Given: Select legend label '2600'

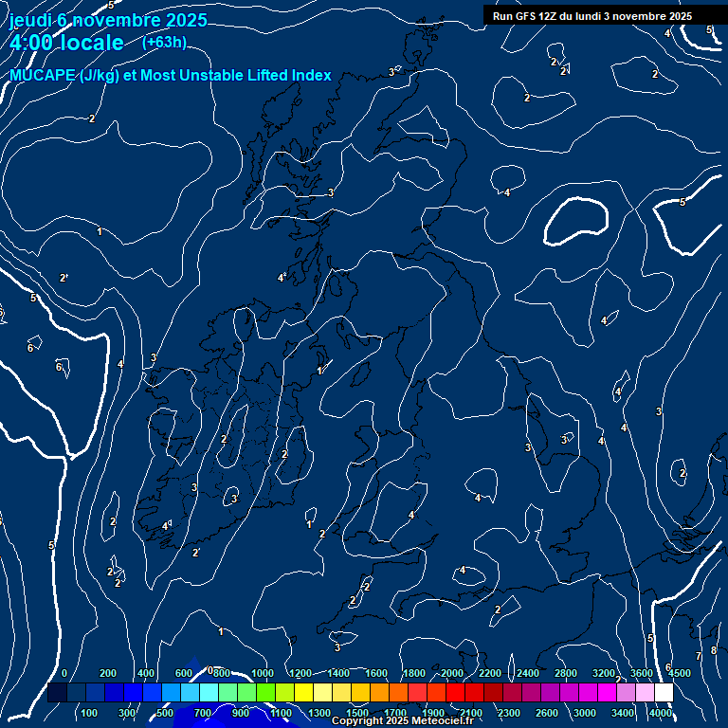Looking at the screenshot, I should (x=547, y=713).
